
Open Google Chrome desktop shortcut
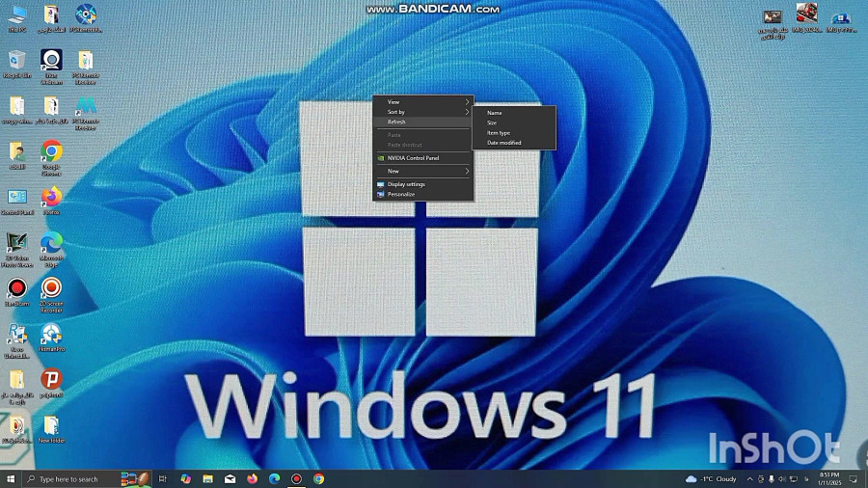point(51,158)
